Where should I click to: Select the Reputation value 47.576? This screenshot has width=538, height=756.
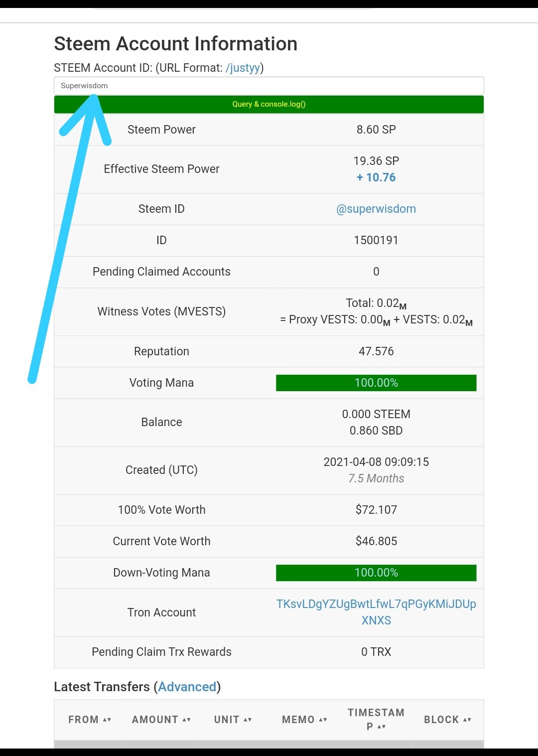point(376,351)
